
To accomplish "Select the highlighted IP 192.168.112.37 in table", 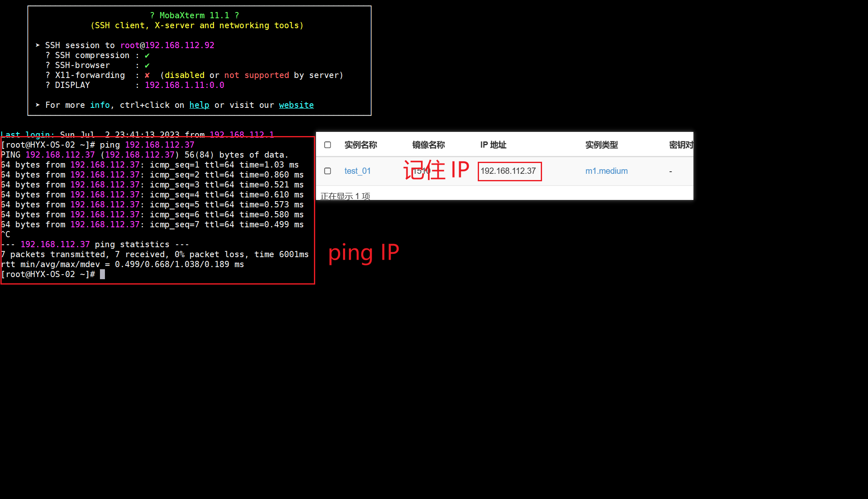I will coord(509,171).
